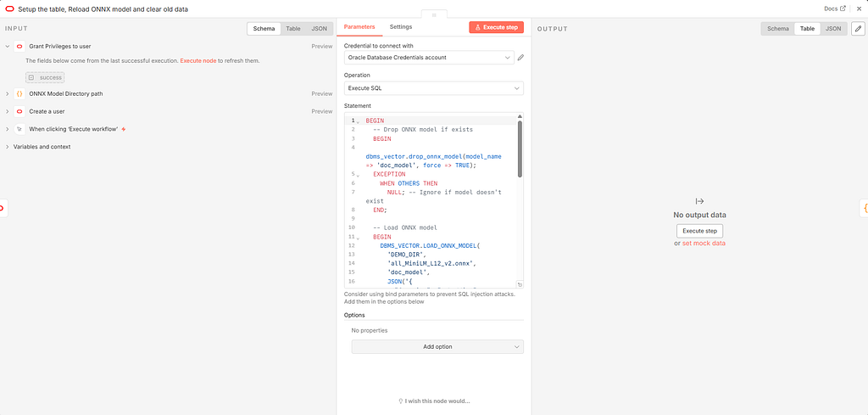
Task: Click the curly-brace icon of ONNX Model Directory path
Action: (x=19, y=93)
